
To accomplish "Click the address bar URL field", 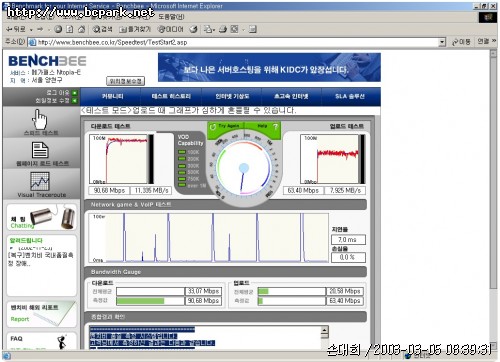I will 233,42.
